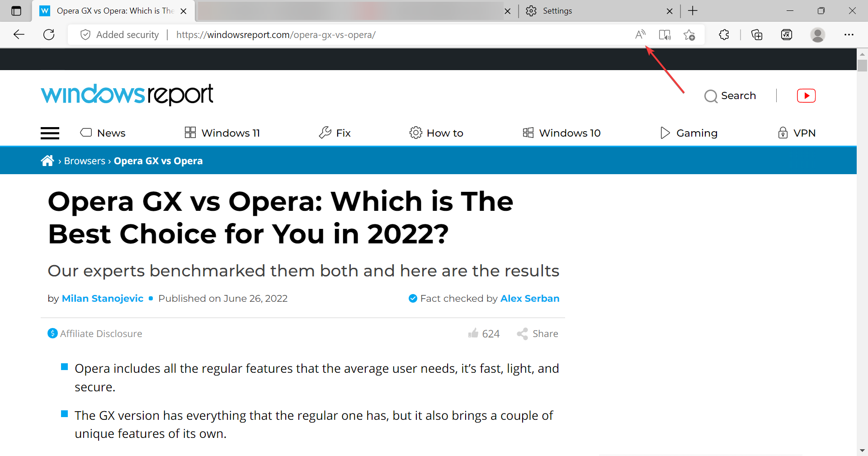The height and width of the screenshot is (456, 868).
Task: Open the Collections icon
Action: point(757,35)
